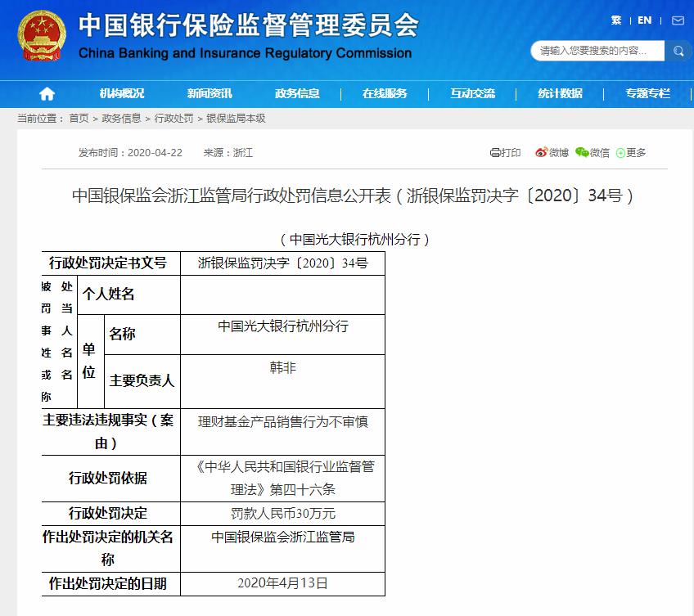Click cell 理财基金产品销售行为不审慎
694x616 pixels.
tap(283, 432)
